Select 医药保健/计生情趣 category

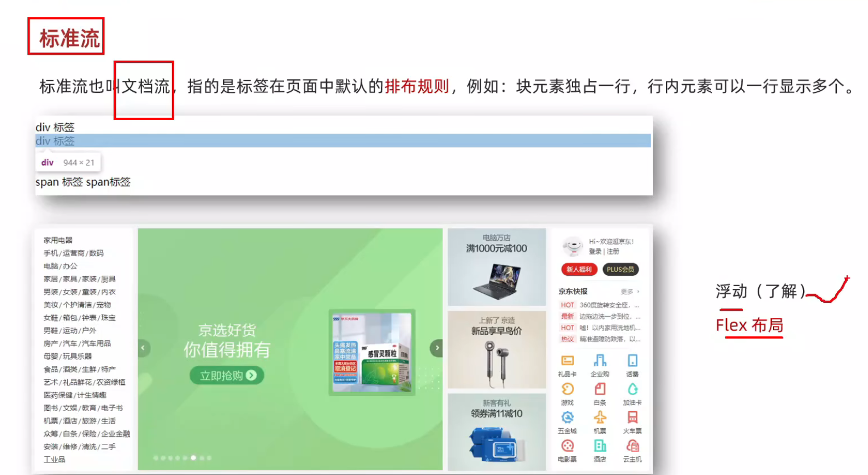75,395
